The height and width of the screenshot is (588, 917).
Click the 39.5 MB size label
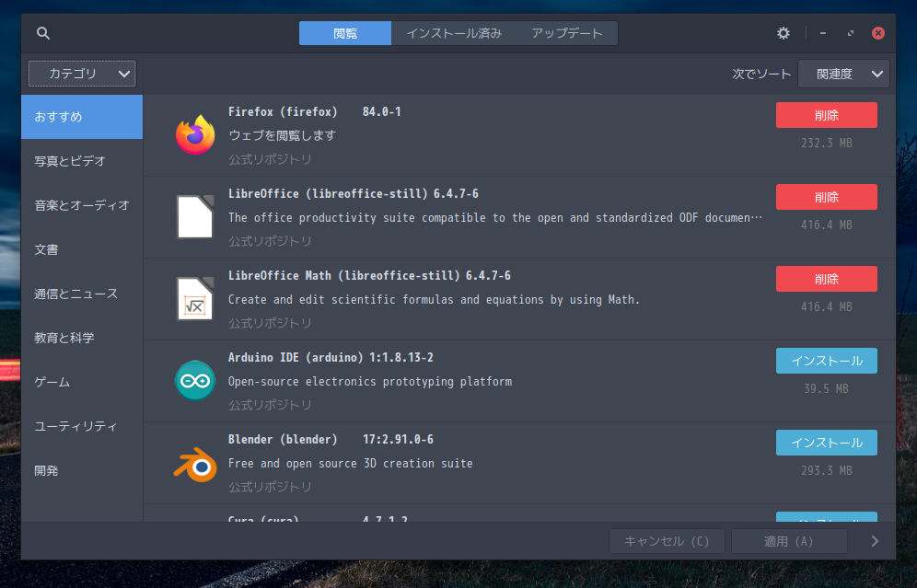pyautogui.click(x=827, y=388)
